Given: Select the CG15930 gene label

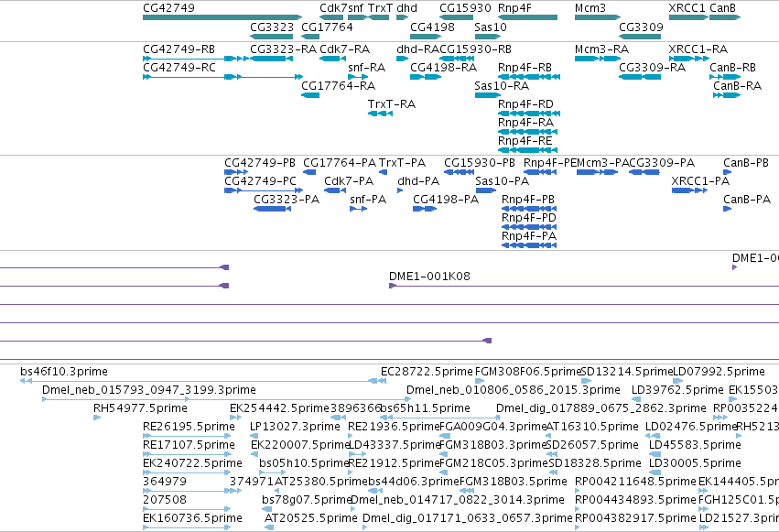Looking at the screenshot, I should pos(465,8).
